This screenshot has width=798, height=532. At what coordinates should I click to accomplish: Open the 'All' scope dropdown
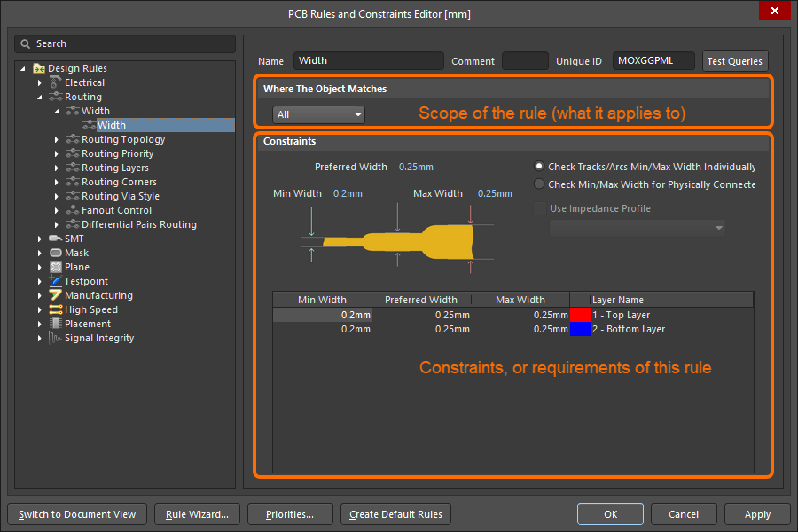(318, 114)
